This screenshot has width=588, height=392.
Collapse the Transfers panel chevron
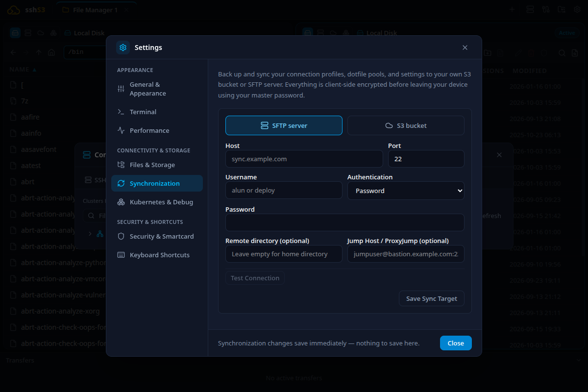(578, 360)
